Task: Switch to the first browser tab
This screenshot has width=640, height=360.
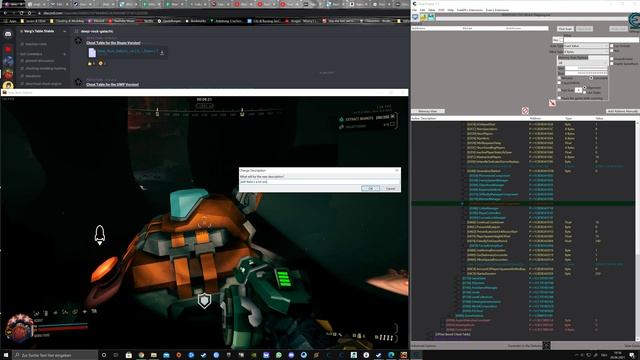Action: click(12, 4)
